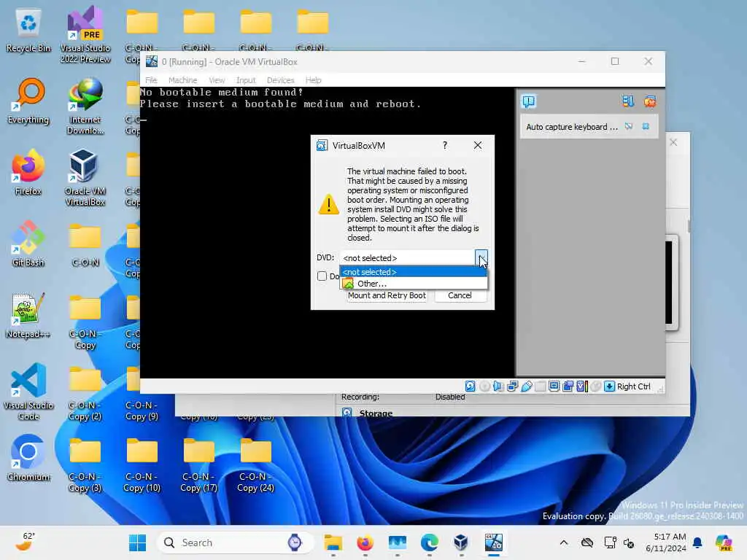This screenshot has width=747, height=560.
Task: Show hidden system tray icons chevron
Action: tap(564, 542)
